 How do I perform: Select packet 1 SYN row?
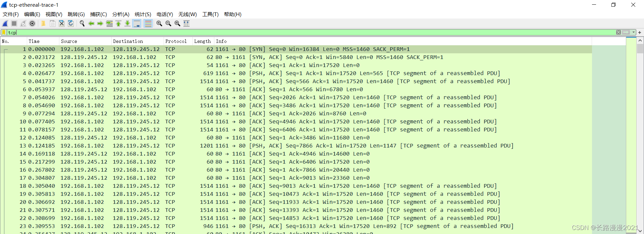click(296, 49)
